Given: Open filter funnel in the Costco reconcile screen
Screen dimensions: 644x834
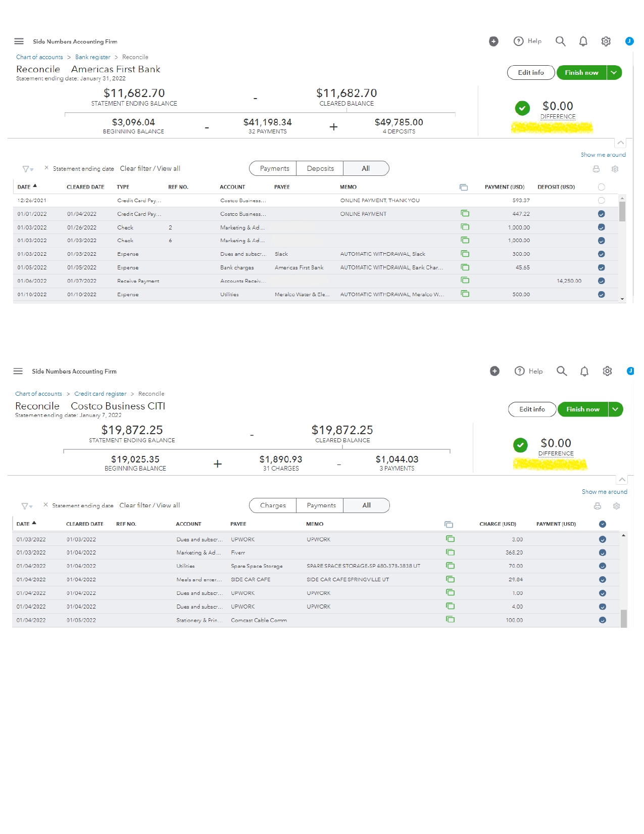Looking at the screenshot, I should point(27,506).
